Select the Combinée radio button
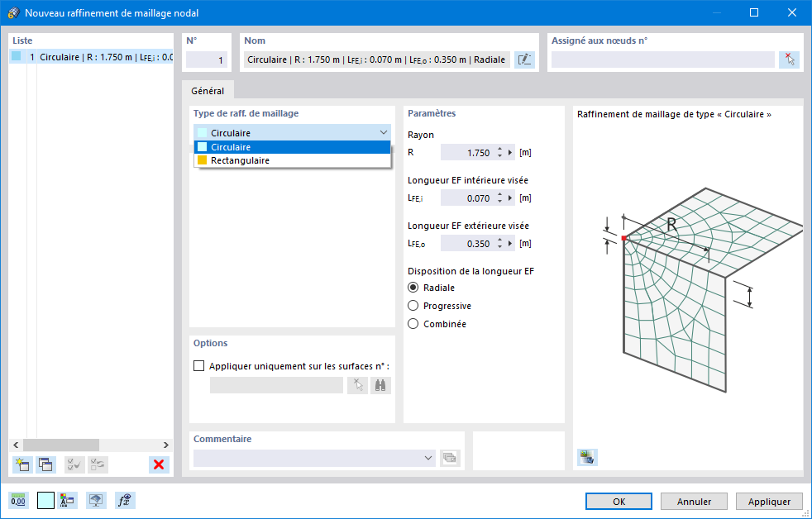The width and height of the screenshot is (812, 519). point(413,324)
